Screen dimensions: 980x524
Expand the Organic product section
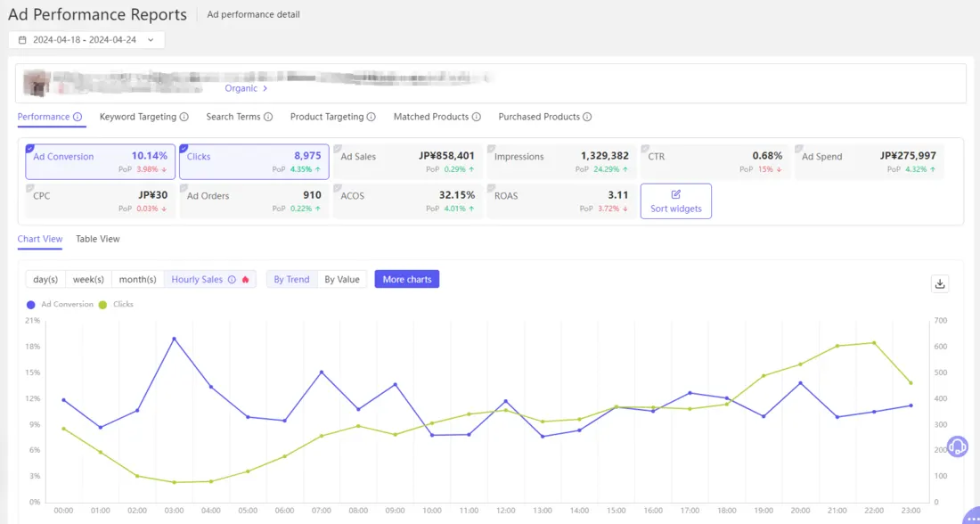245,88
